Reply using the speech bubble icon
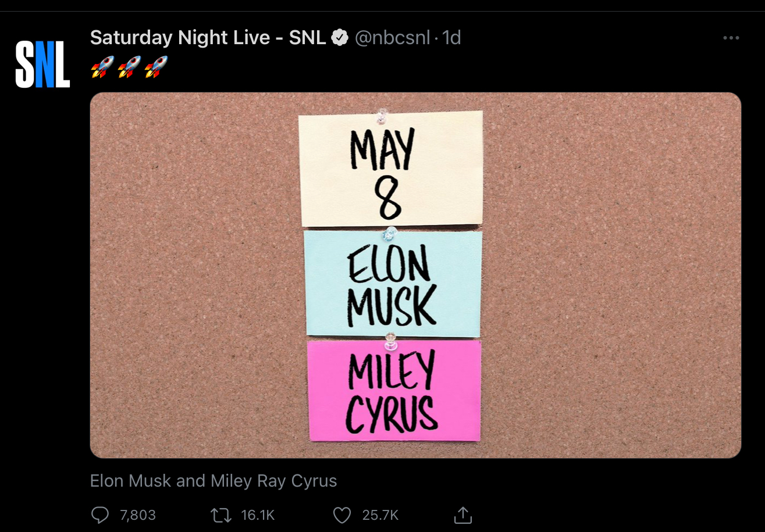Screen dimensions: 765x532 (101, 515)
